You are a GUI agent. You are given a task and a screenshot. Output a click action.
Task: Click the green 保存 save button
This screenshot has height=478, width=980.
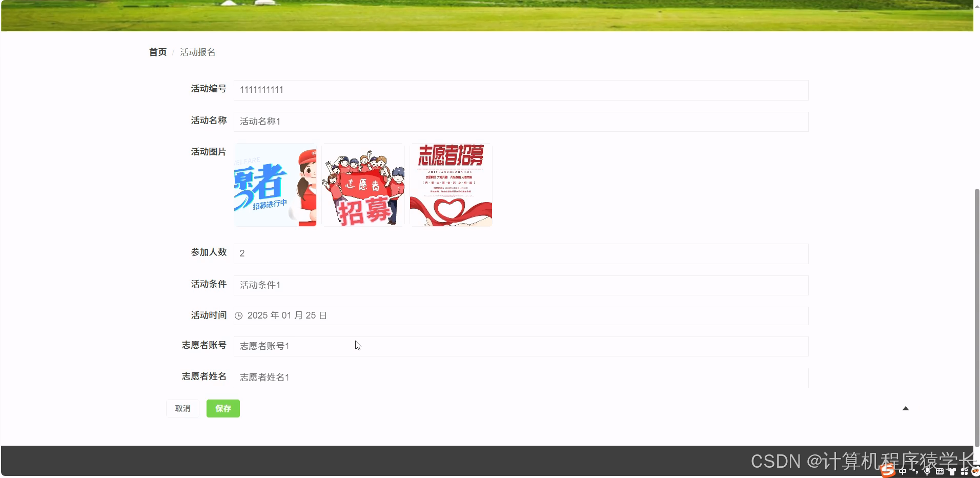pyautogui.click(x=223, y=408)
